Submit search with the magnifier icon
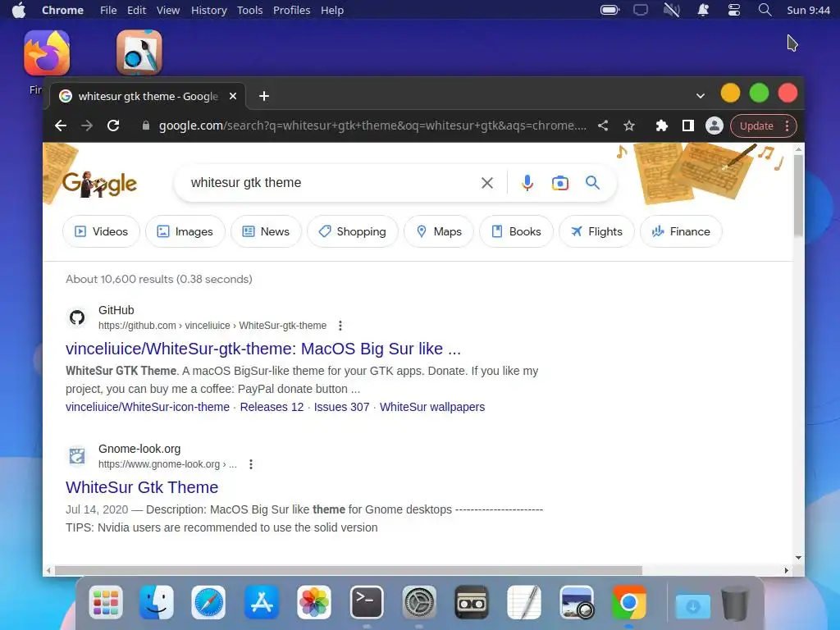Viewport: 840px width, 630px height. (592, 183)
